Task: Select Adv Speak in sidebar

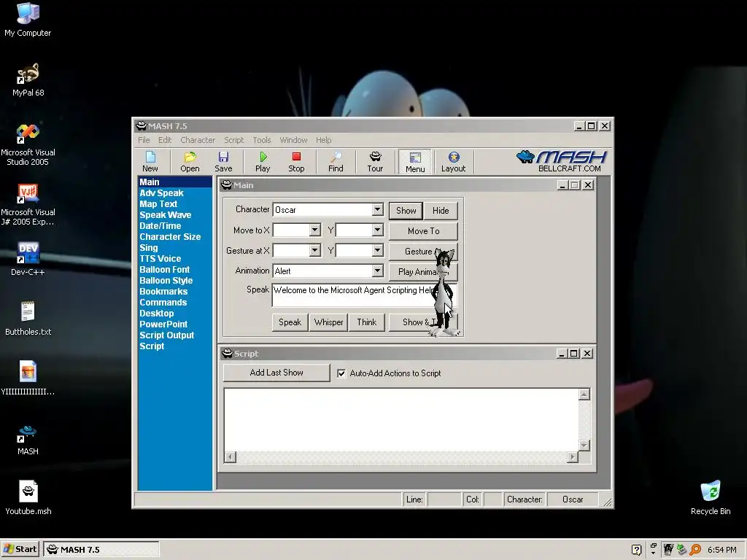Action: pyautogui.click(x=161, y=192)
